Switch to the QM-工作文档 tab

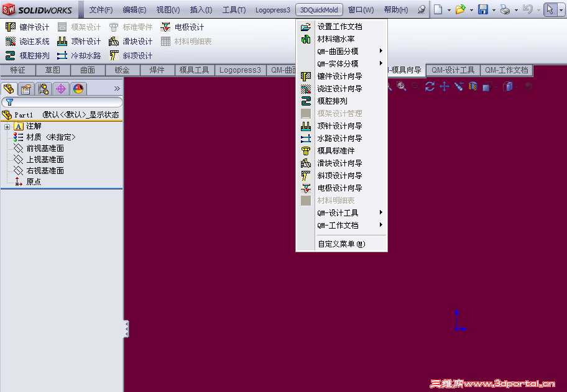pos(506,70)
